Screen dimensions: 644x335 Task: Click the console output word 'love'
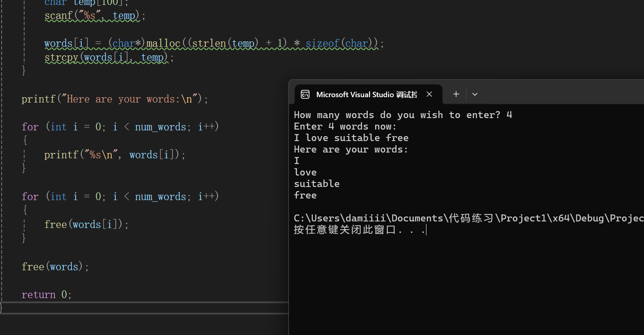tap(305, 172)
